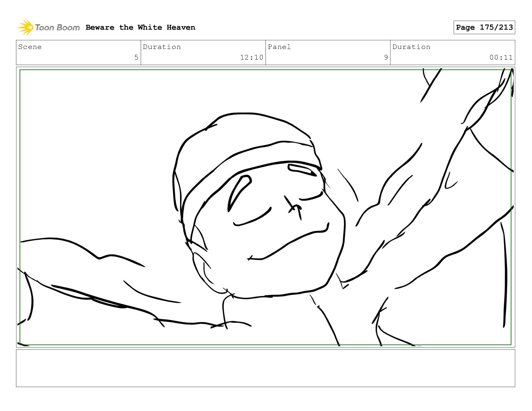
Task: Select the panel duration '00:11'
Action: (501, 57)
